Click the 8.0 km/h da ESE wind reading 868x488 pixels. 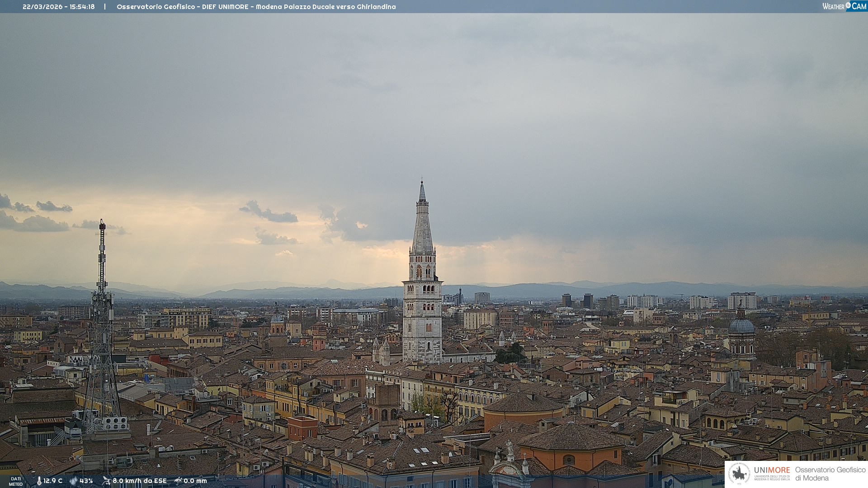[x=140, y=481]
